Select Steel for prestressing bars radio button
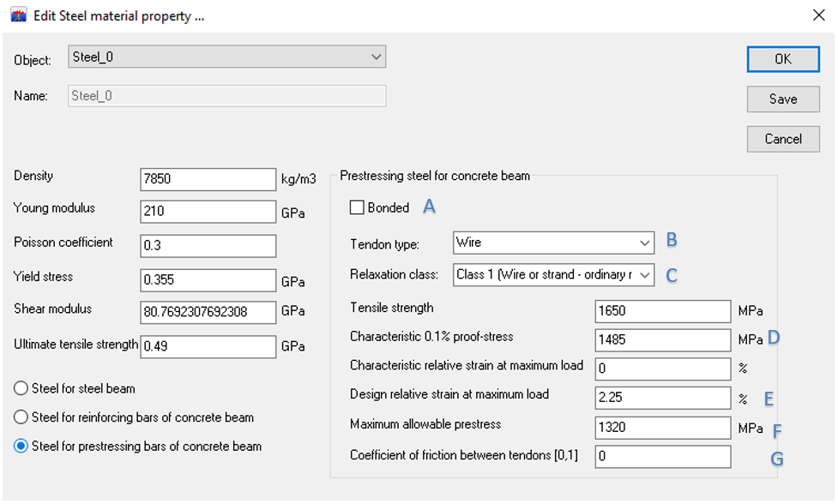The width and height of the screenshot is (838, 504). point(21,447)
